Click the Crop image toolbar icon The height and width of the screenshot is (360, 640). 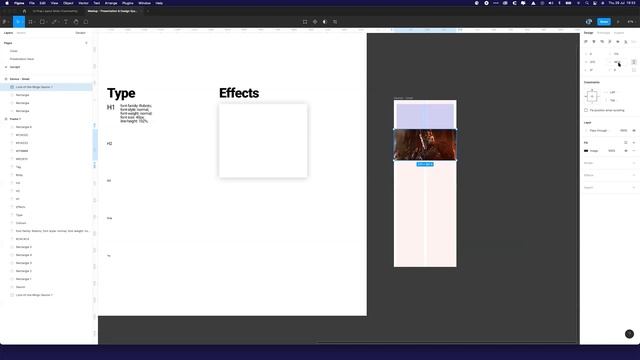click(x=335, y=22)
